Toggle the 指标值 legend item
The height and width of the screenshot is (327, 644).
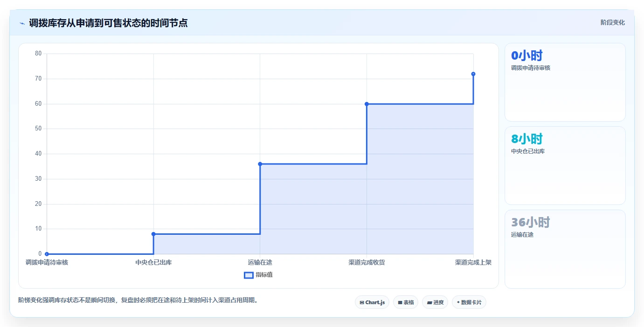pyautogui.click(x=258, y=275)
